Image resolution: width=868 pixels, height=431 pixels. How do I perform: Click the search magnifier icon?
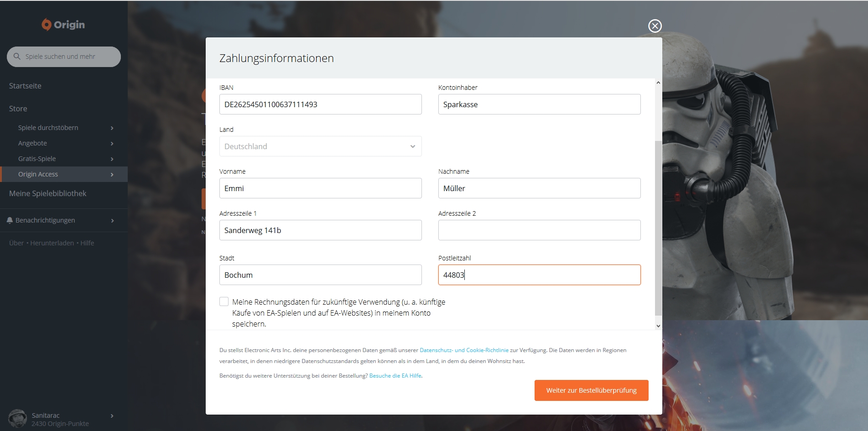click(17, 57)
